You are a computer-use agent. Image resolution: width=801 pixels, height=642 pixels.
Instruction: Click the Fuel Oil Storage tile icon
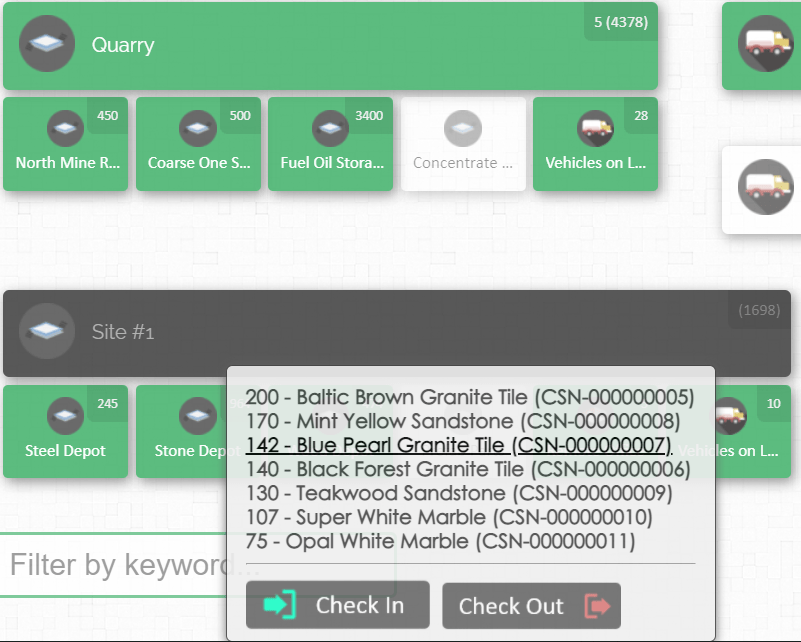330,127
